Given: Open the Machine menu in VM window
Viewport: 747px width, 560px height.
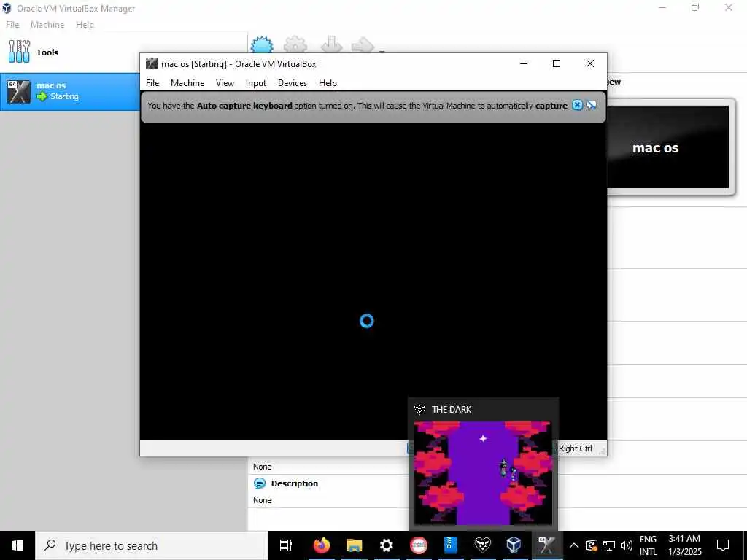Looking at the screenshot, I should [187, 83].
